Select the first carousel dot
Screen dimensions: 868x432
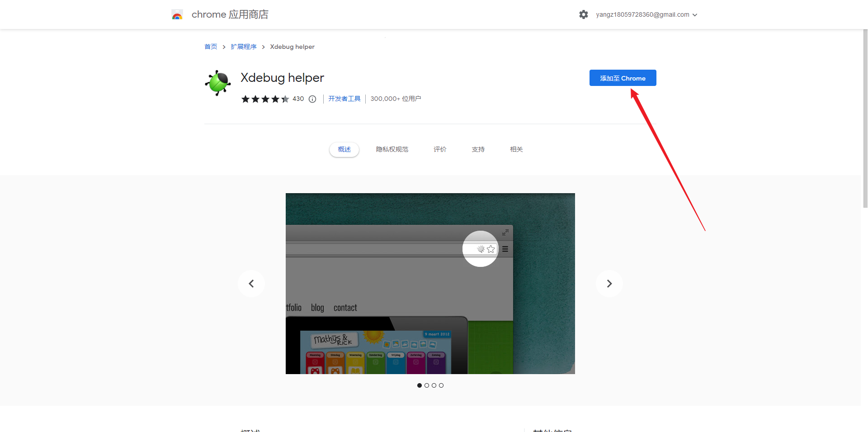[x=420, y=385]
